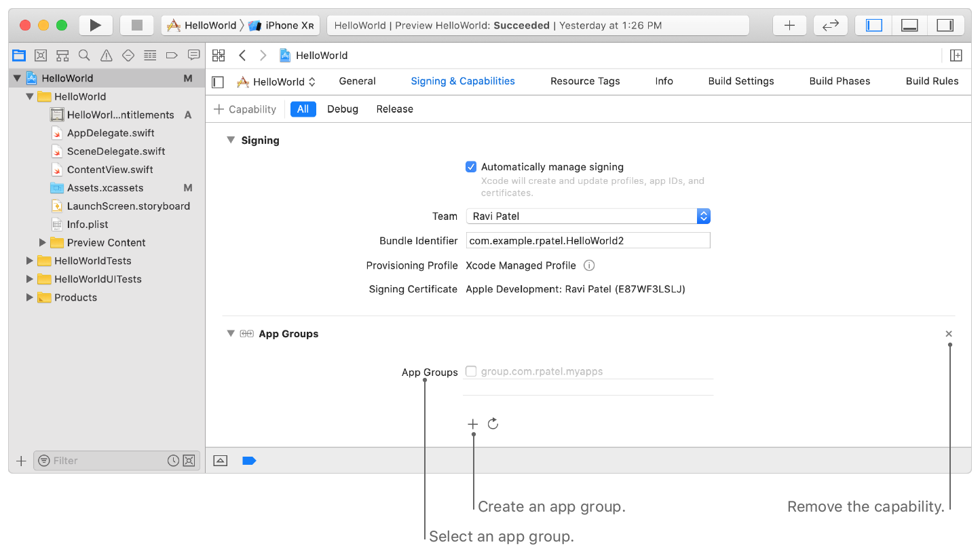The height and width of the screenshot is (553, 980).
Task: Open the Resource Tags tab
Action: click(x=585, y=81)
